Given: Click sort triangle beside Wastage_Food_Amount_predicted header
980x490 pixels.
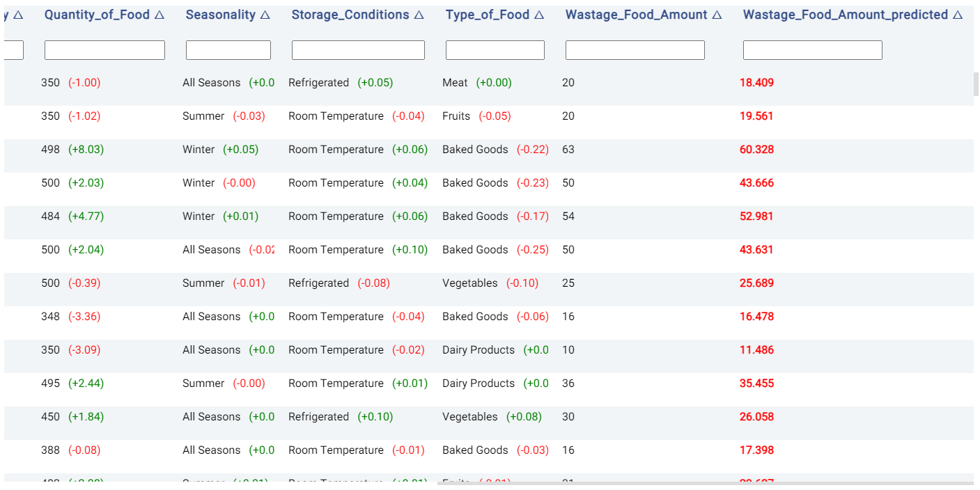Looking at the screenshot, I should coord(958,15).
